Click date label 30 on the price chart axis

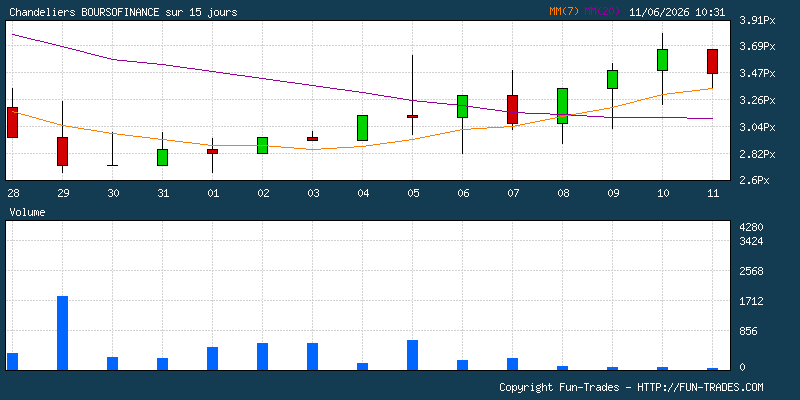tap(113, 193)
